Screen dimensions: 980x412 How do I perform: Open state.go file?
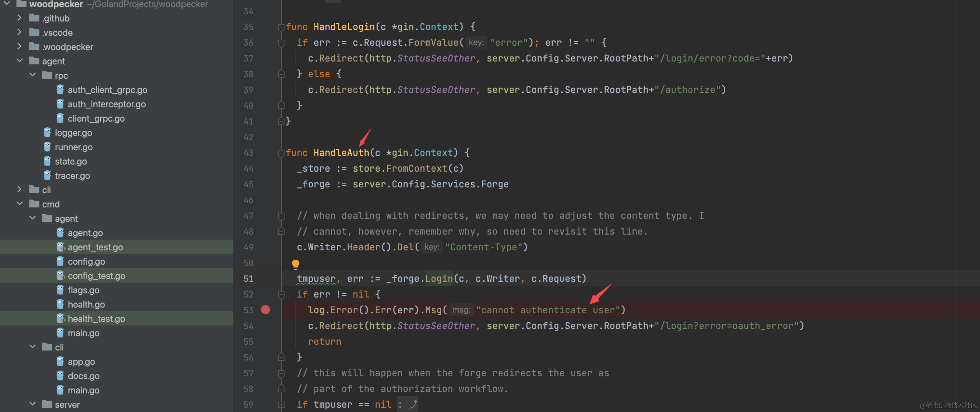[x=71, y=161]
